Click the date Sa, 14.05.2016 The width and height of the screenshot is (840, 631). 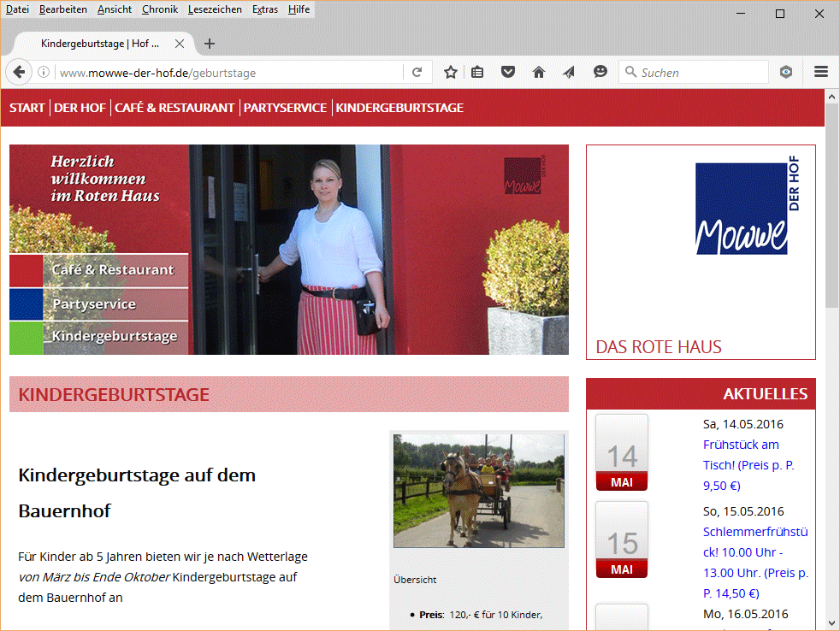tap(743, 424)
